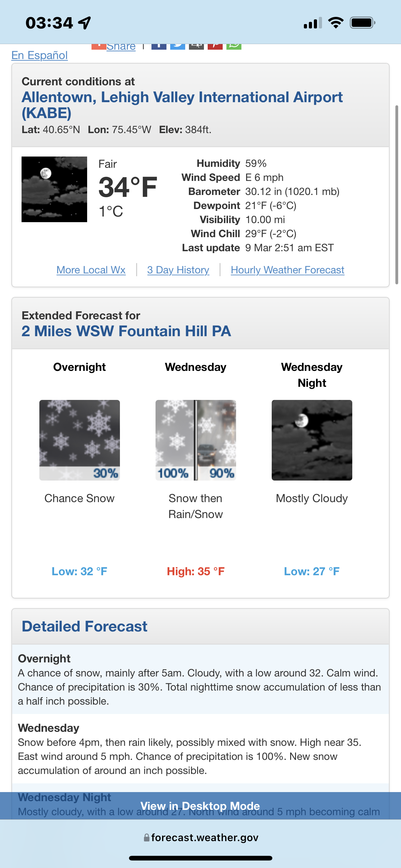The height and width of the screenshot is (868, 401).
Task: Tap the Wednesday Night mostly cloudy icon
Action: pos(312,440)
